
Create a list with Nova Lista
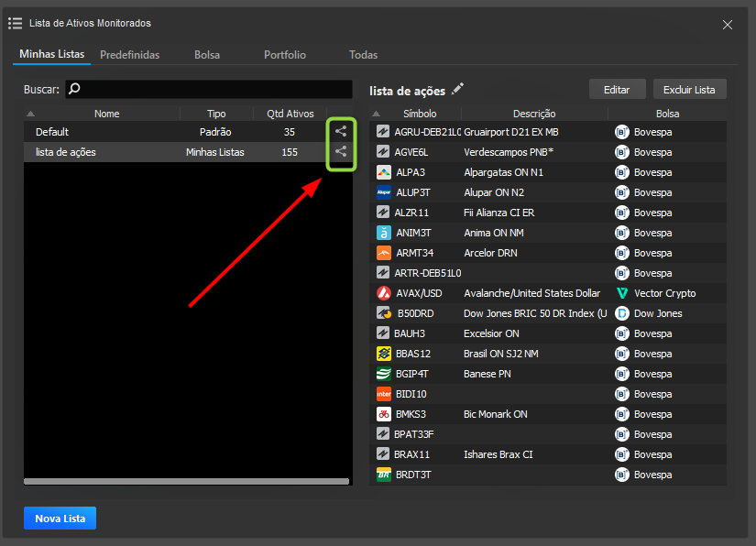pos(60,518)
